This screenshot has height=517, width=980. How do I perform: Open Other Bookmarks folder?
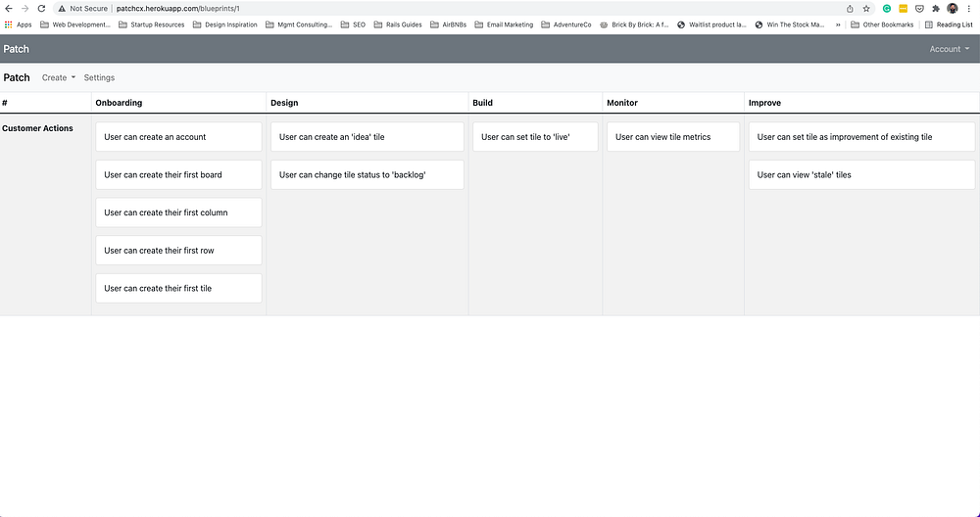[882, 25]
